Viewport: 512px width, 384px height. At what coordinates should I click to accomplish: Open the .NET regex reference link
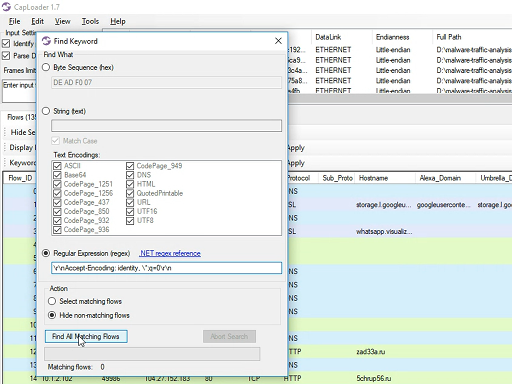pyautogui.click(x=170, y=253)
